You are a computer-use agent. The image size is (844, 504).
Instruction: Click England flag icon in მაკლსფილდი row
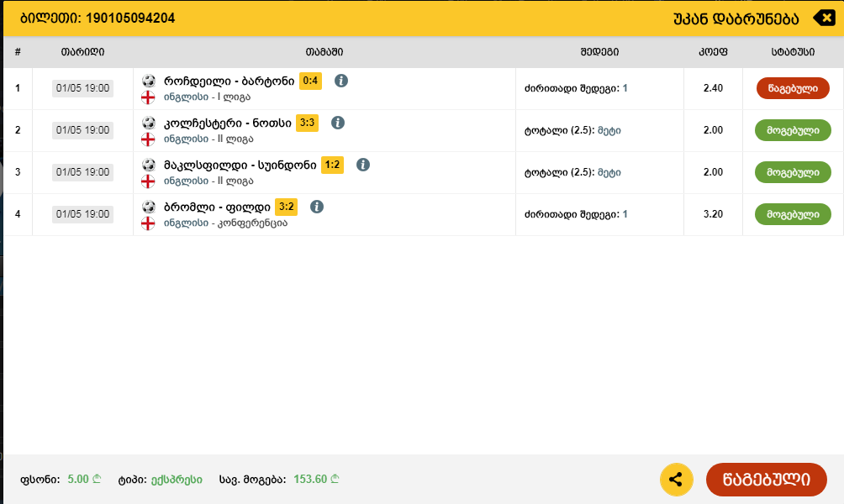tap(148, 181)
